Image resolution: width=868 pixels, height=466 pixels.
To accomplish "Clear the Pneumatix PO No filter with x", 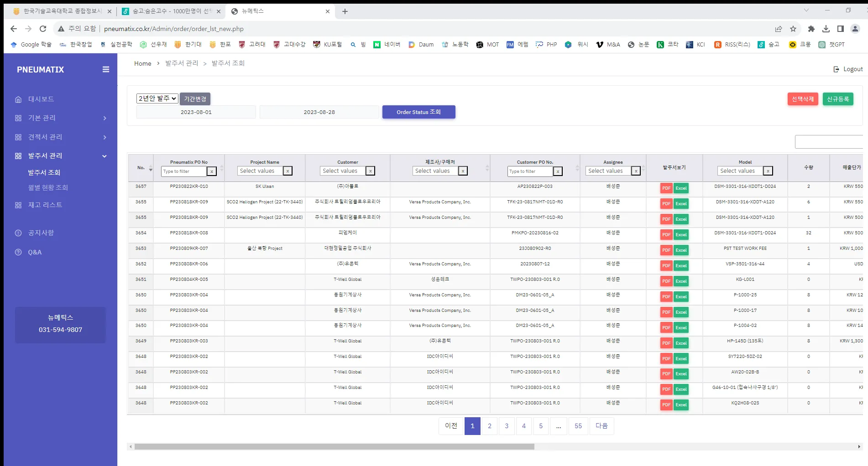I will [212, 171].
